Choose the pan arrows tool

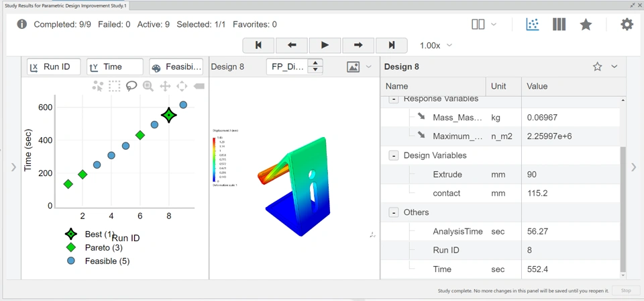[165, 86]
